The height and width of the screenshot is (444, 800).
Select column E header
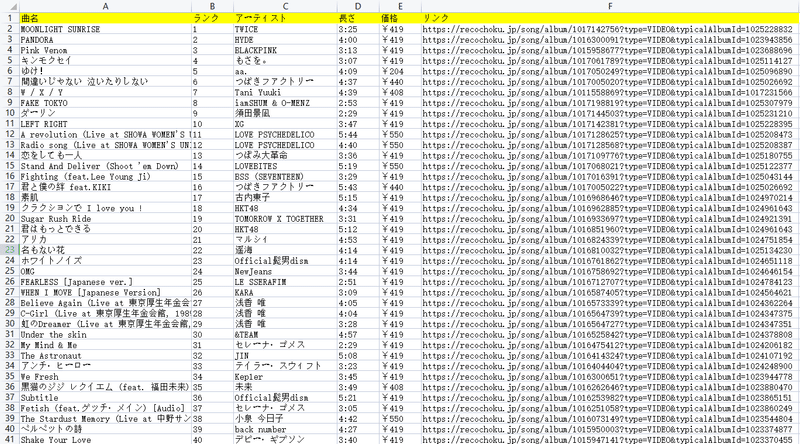tap(401, 6)
